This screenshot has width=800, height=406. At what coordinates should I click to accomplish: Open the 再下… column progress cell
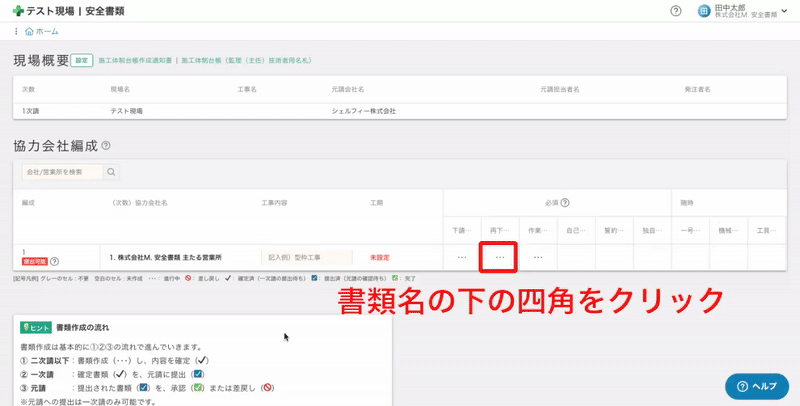tap(500, 258)
